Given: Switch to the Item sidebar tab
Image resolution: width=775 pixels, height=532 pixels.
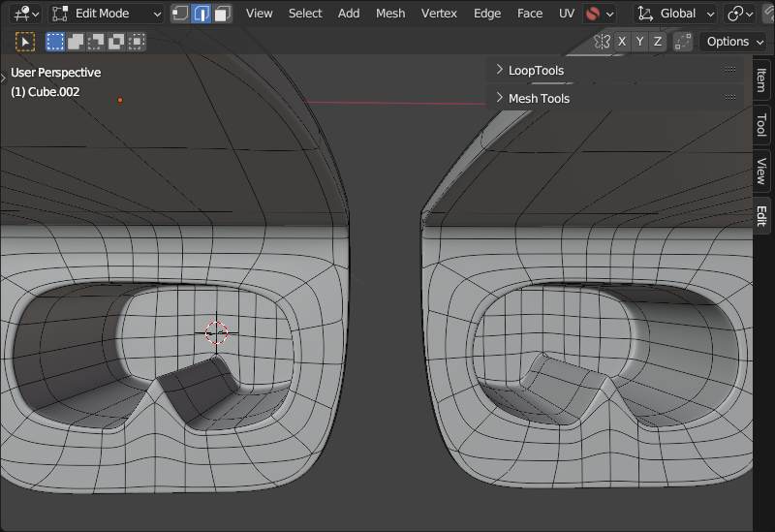Looking at the screenshot, I should tap(761, 79).
